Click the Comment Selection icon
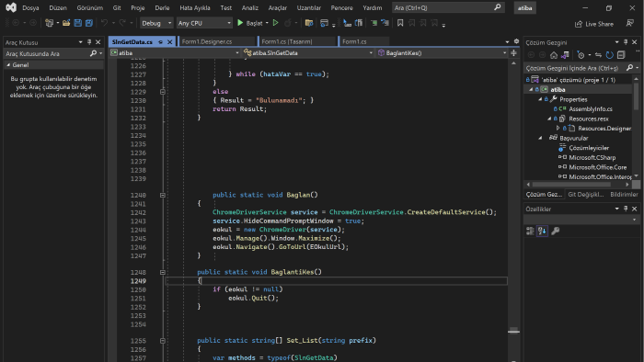This screenshot has height=362, width=644. [x=374, y=23]
